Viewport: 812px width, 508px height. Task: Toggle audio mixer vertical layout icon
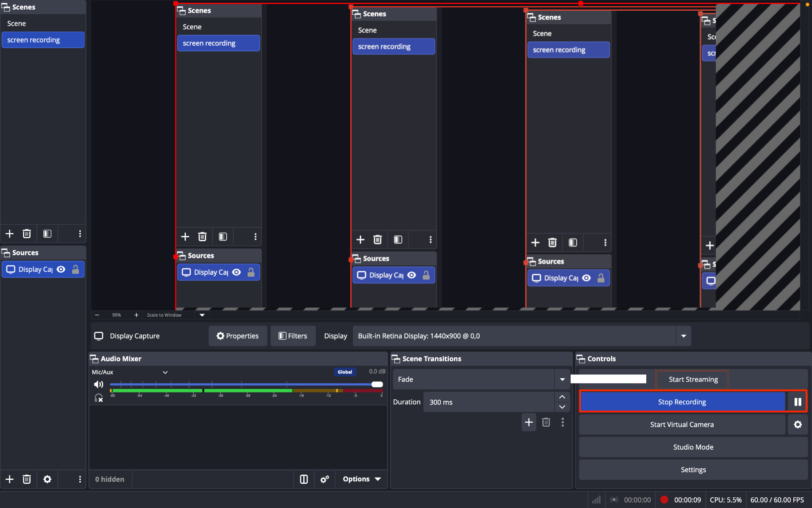pyautogui.click(x=304, y=479)
